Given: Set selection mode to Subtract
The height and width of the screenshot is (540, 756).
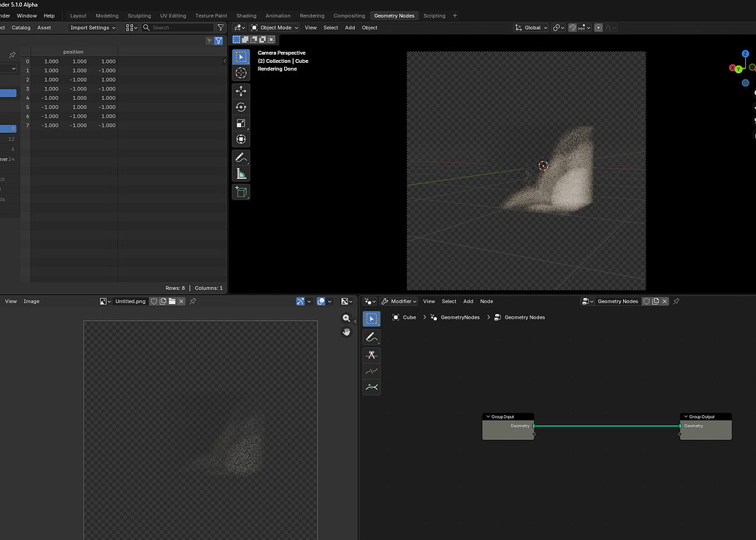Looking at the screenshot, I should pos(253,39).
